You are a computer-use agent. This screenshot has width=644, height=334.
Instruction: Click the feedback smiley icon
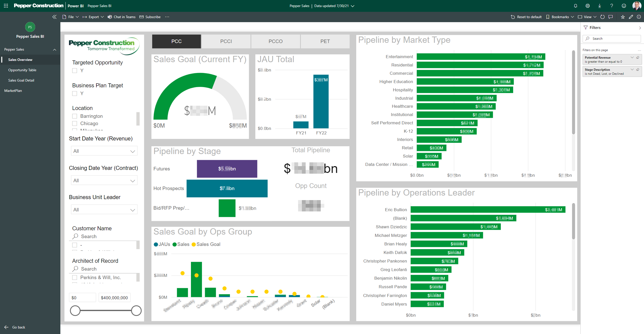point(624,6)
